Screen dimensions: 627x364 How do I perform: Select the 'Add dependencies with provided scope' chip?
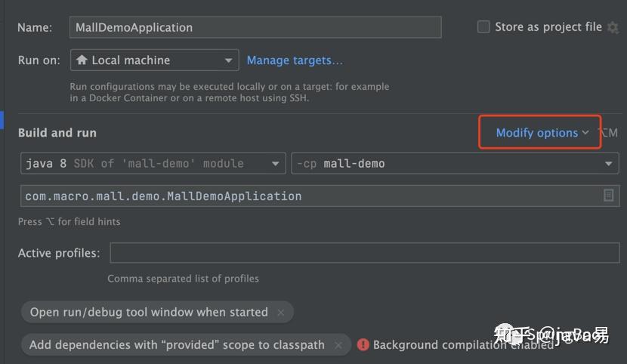(x=177, y=345)
